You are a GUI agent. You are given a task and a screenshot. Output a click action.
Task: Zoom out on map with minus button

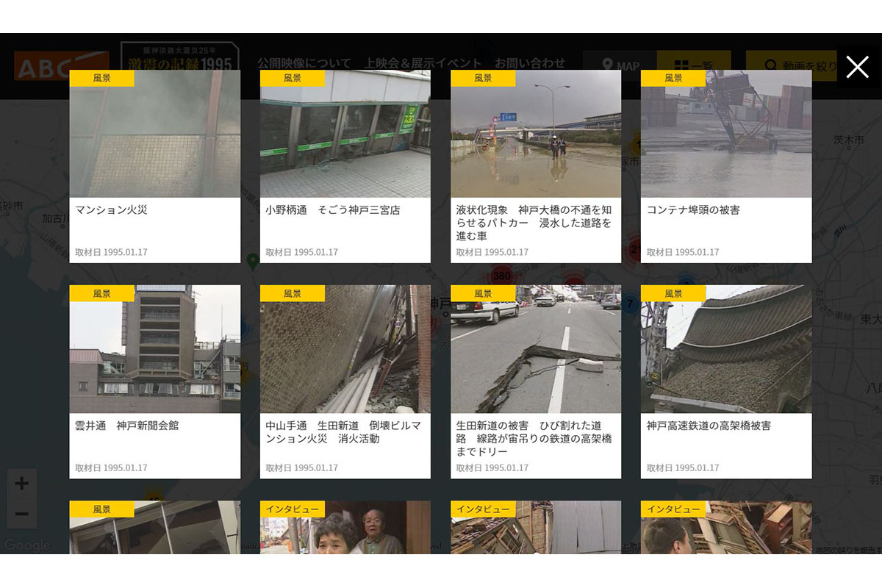point(22,513)
